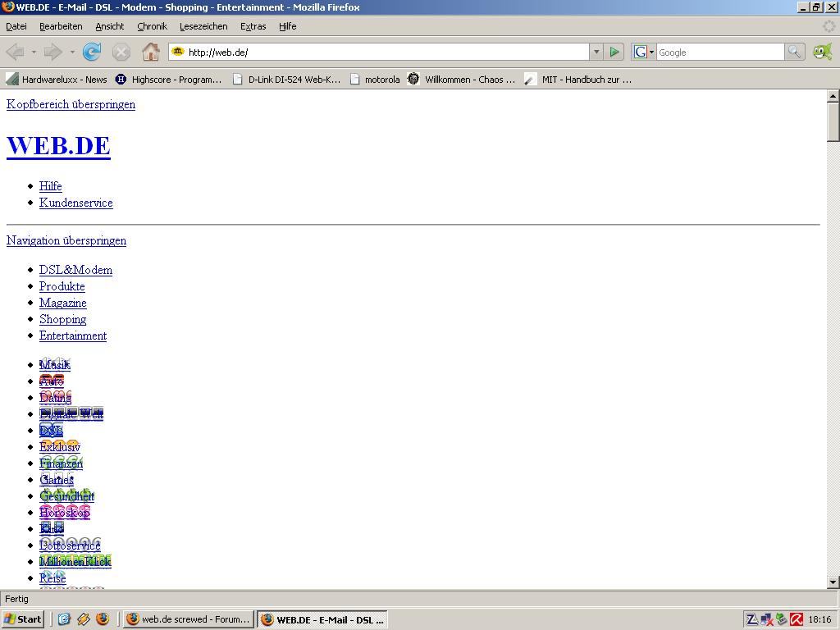Click the red R antivirus tray icon
This screenshot has height=630, width=840.
pos(797,620)
